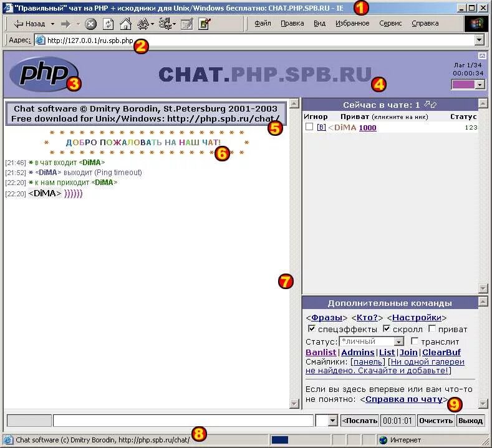Open the Admins link
Image resolution: width=492 pixels, height=448 pixels.
point(358,352)
